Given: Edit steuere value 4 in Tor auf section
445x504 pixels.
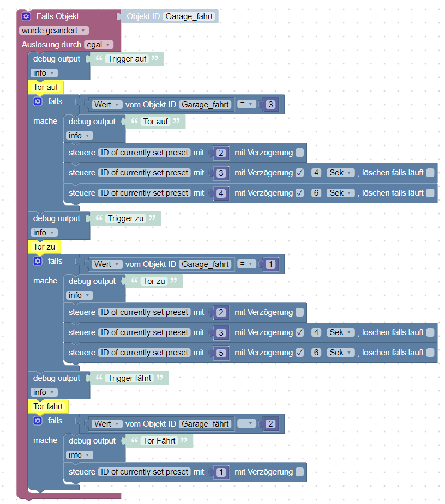Looking at the screenshot, I should (221, 193).
